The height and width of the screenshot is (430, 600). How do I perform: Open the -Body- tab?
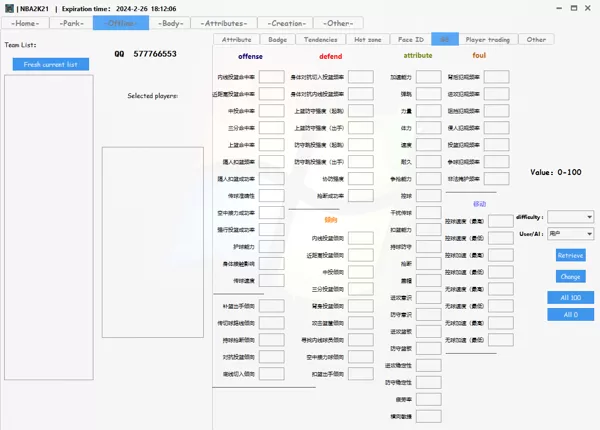click(x=171, y=23)
